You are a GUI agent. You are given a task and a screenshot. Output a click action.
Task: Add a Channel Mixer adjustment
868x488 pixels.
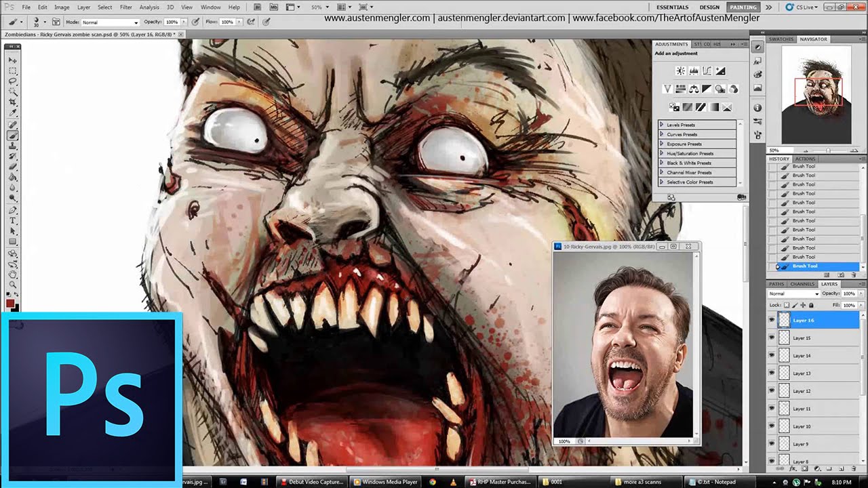734,89
